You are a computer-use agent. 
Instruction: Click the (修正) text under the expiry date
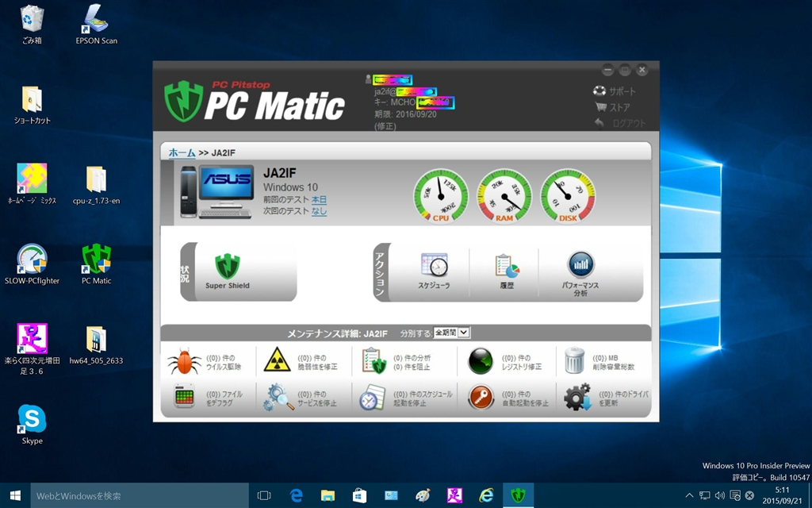point(385,126)
